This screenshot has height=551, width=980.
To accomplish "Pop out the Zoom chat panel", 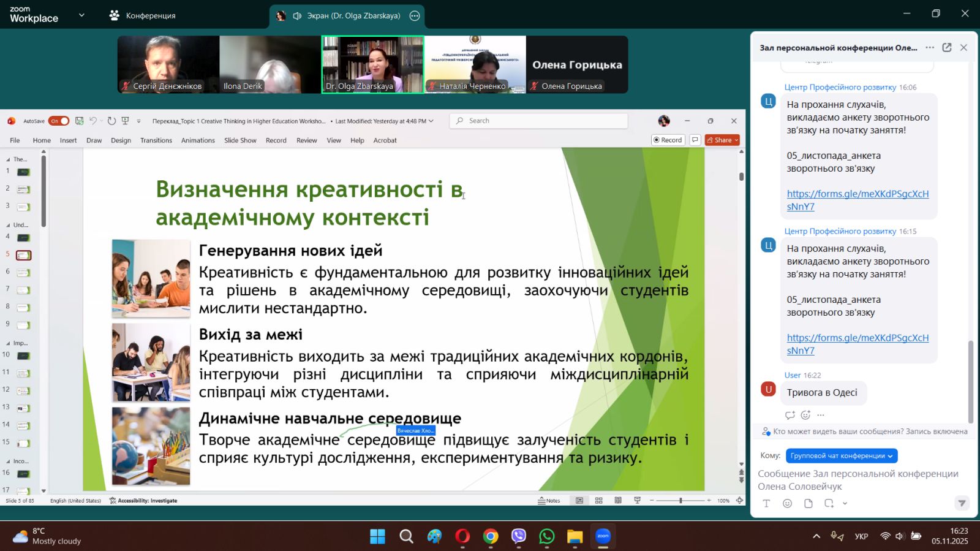I will 947,48.
